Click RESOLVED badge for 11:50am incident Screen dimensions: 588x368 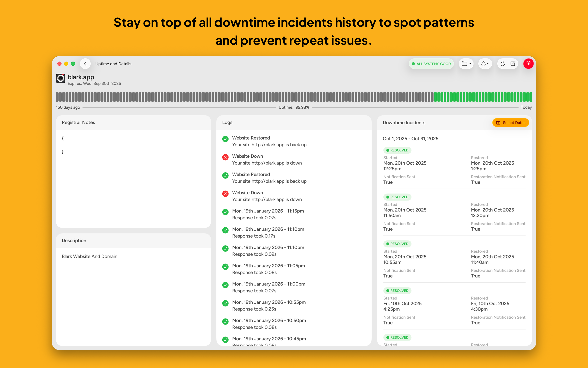point(397,197)
